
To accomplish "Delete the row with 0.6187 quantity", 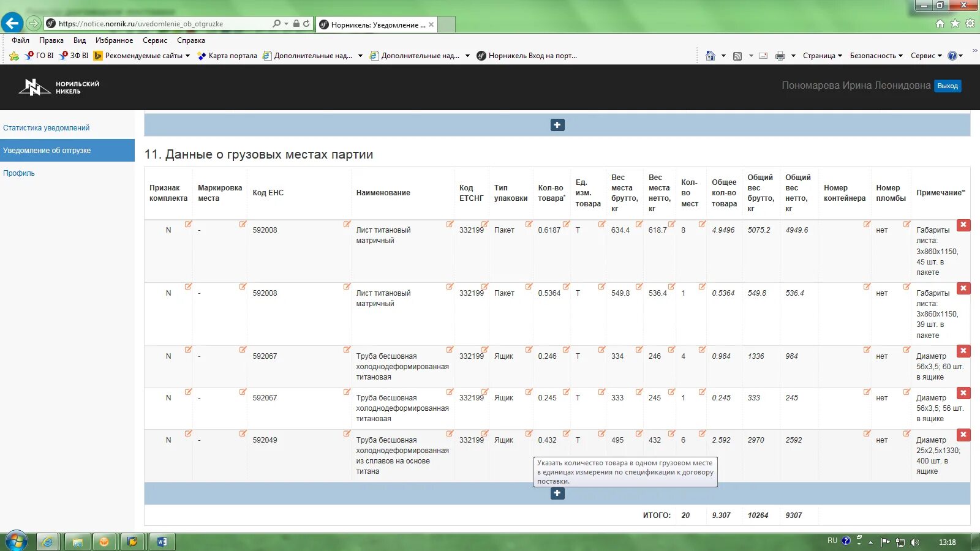I will 963,225.
